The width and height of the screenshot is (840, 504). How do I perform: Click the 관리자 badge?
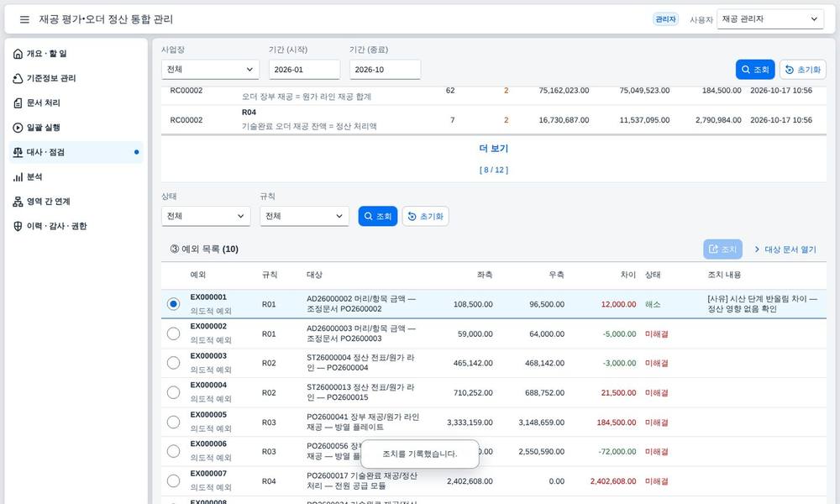tap(665, 19)
